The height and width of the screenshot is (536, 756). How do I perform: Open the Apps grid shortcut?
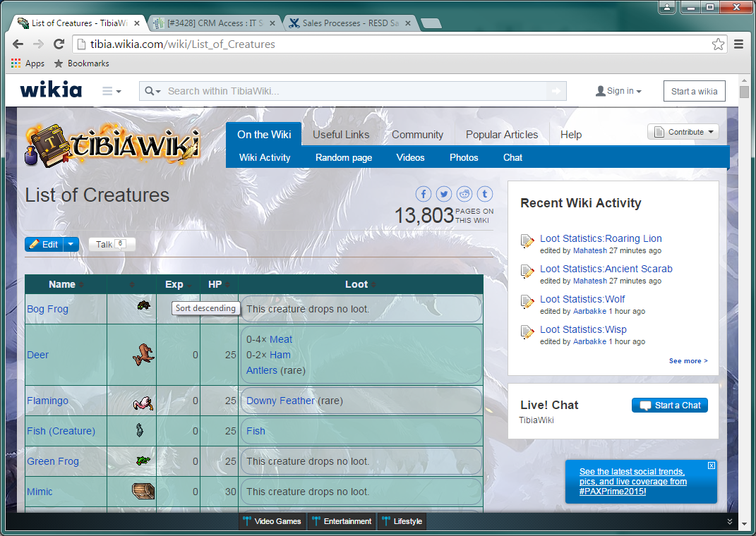[28, 63]
